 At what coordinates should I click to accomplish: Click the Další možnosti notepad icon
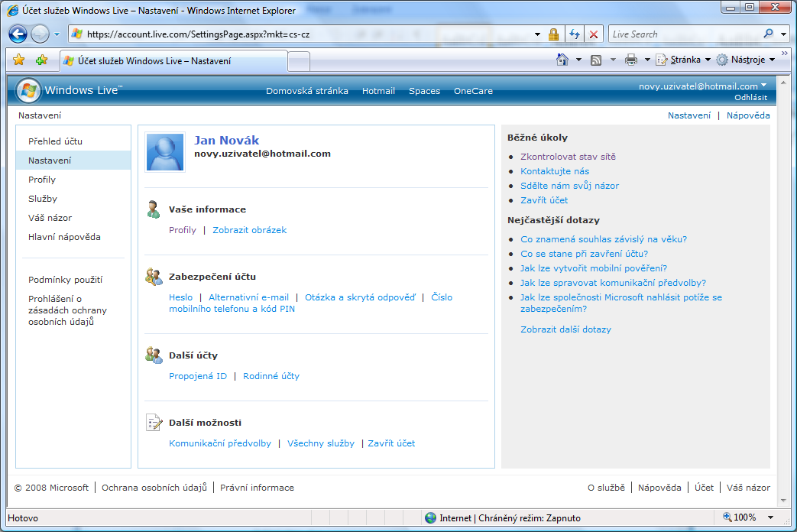pos(154,422)
